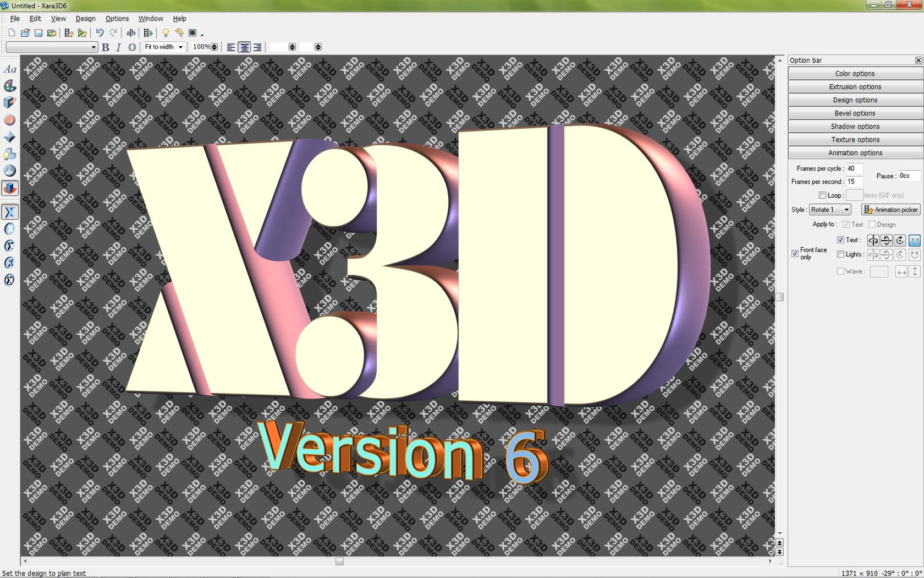Toggle Bold text formatting
924x578 pixels.
coord(106,47)
